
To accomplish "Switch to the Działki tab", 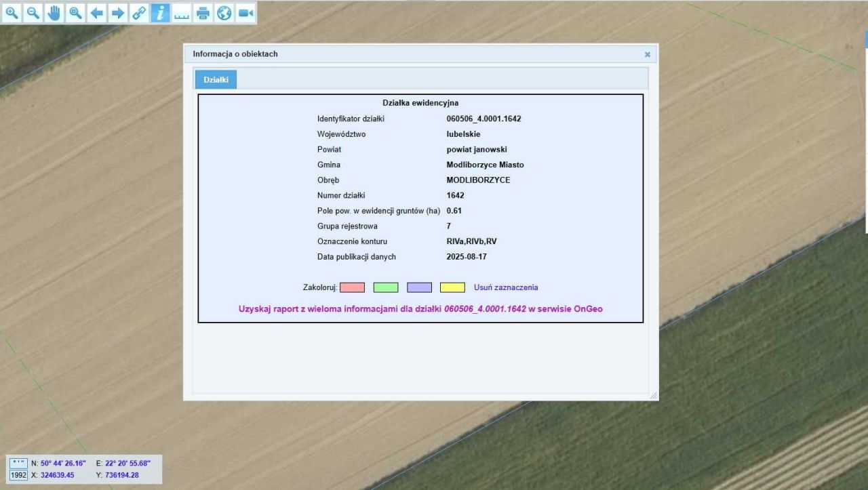I will [x=216, y=80].
